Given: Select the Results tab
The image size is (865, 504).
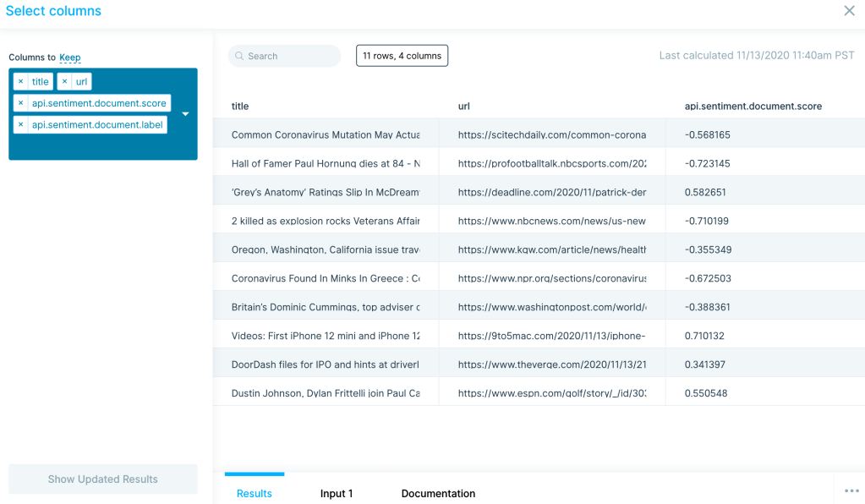Looking at the screenshot, I should tap(254, 494).
